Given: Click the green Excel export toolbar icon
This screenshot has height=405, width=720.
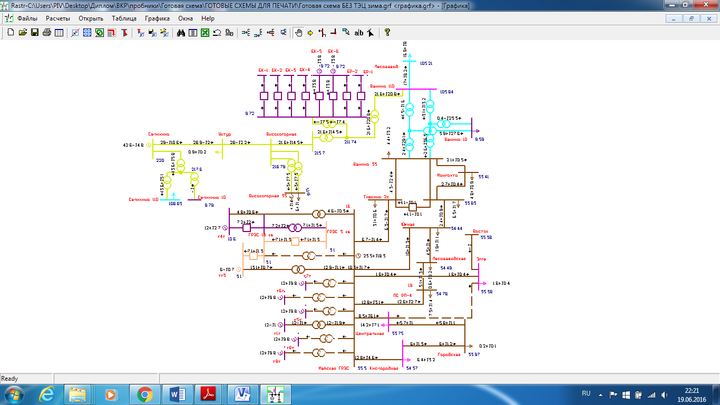Looking at the screenshot, I should (205, 33).
